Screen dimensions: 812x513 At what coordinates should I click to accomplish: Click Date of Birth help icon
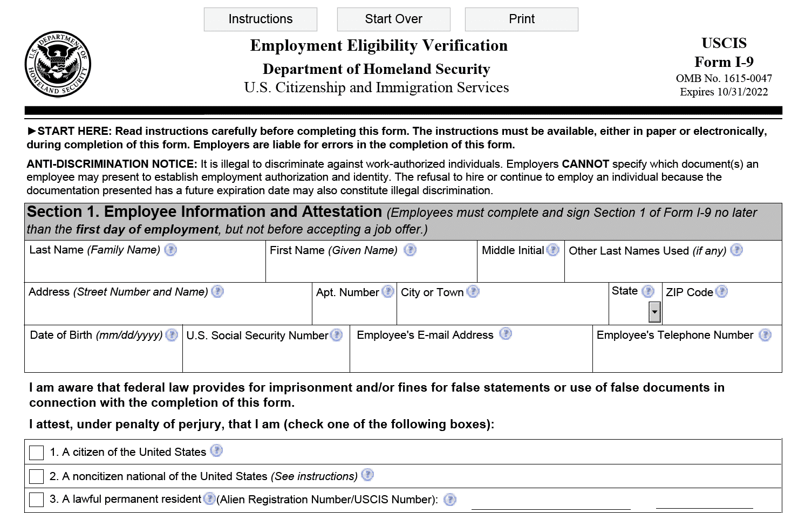point(172,335)
